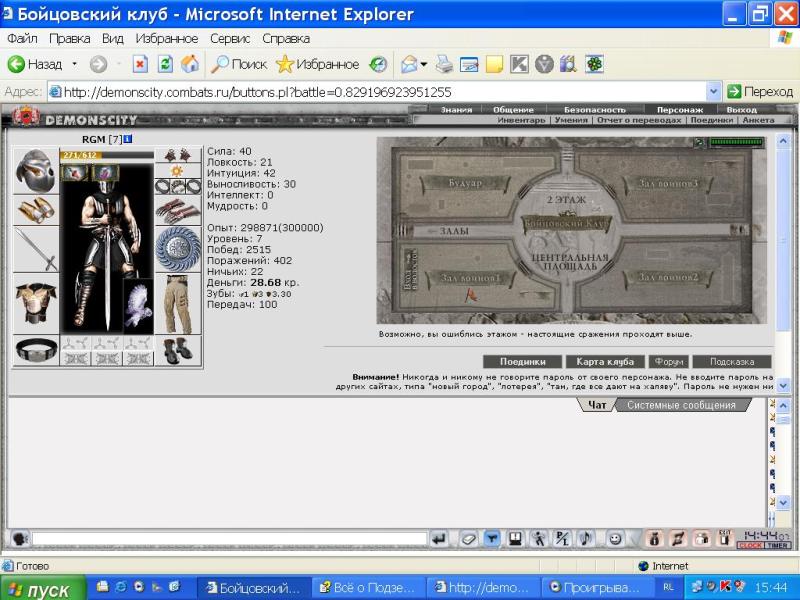Click the Избранное star toolbar button
800x600 pixels.
317,64
